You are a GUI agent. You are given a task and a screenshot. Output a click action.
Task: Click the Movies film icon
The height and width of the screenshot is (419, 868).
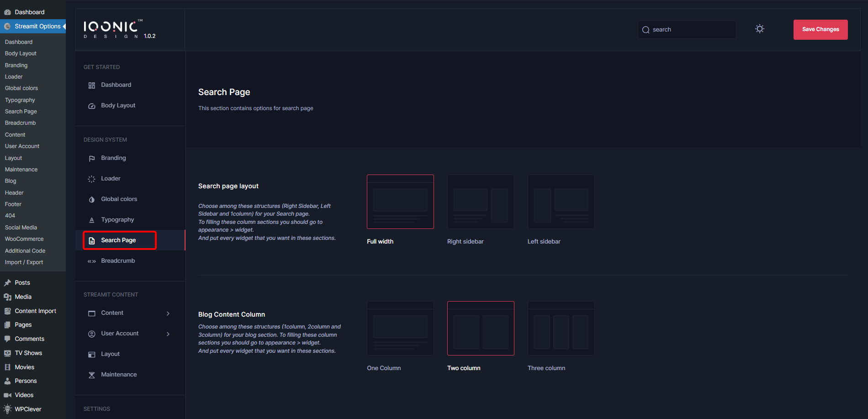[x=7, y=367]
